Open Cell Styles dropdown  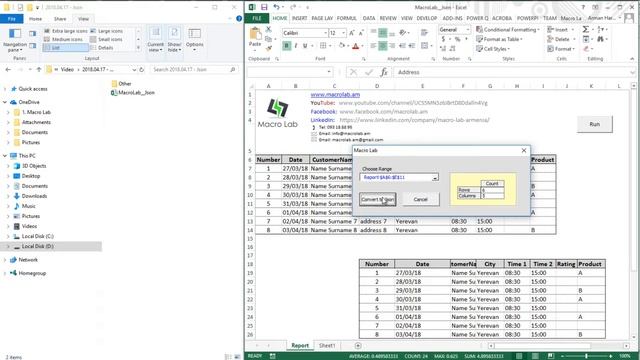pos(493,49)
